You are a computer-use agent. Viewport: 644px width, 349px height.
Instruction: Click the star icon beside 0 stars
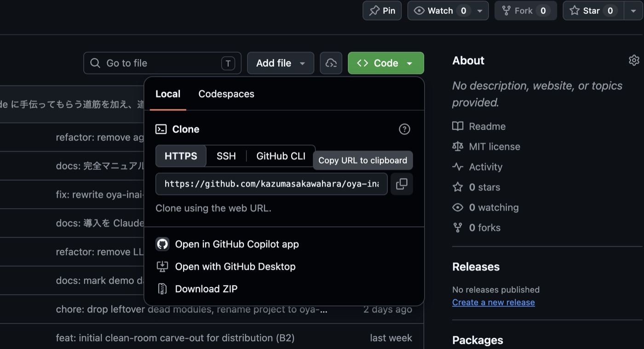[458, 187]
